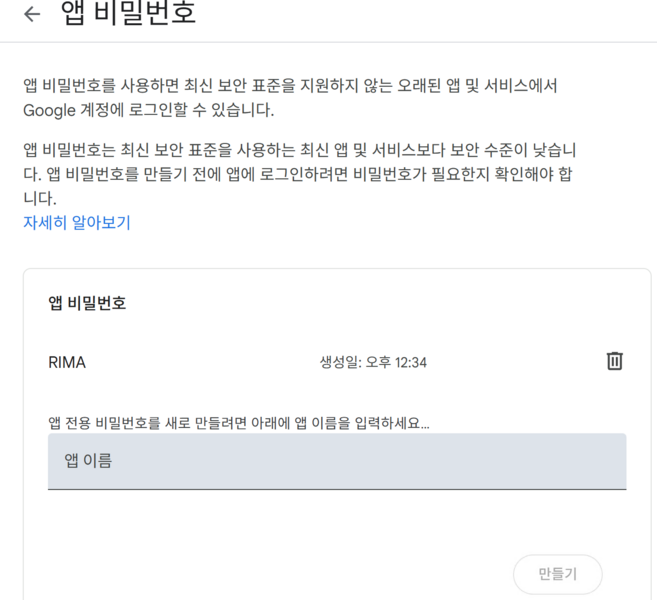
Task: Click the 생성일: 오후 12:34 timestamp
Action: [373, 362]
